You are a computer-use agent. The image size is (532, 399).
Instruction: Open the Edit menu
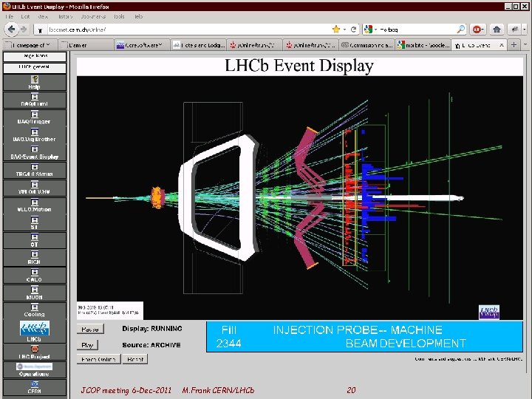tap(25, 16)
